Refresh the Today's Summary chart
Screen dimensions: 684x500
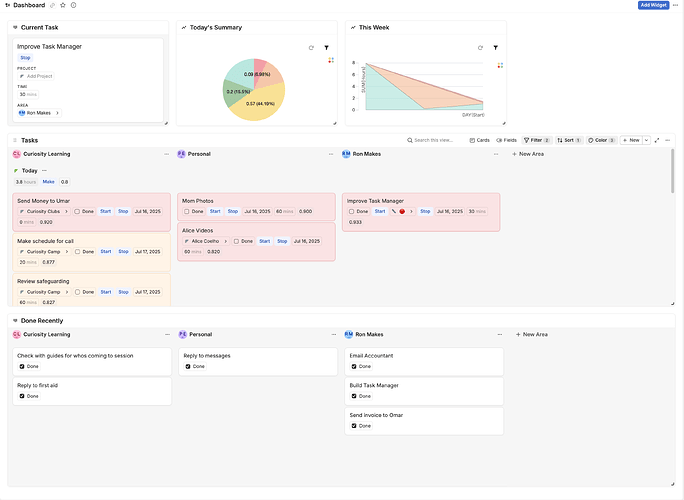click(x=311, y=48)
